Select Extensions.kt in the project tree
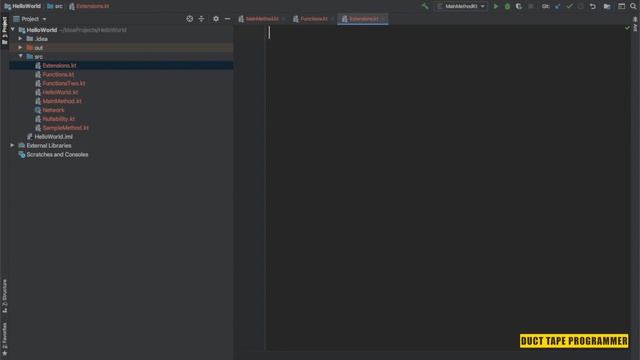The height and width of the screenshot is (360, 640). 59,65
